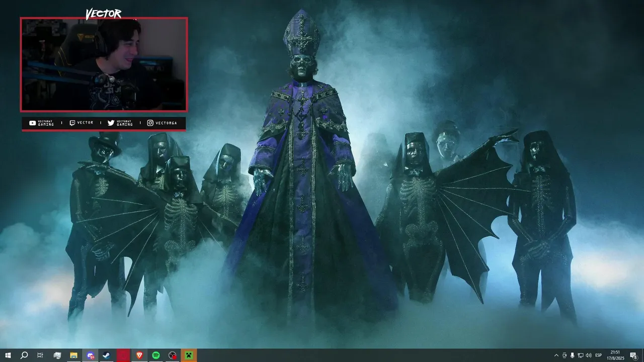Open Task View from the taskbar
The image size is (644, 362).
pos(40,355)
